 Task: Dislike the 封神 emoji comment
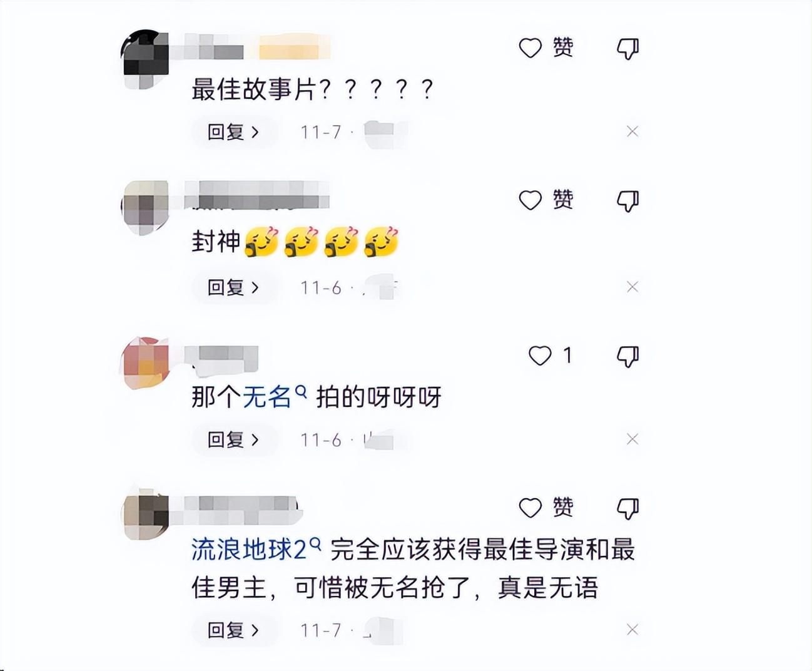[628, 201]
